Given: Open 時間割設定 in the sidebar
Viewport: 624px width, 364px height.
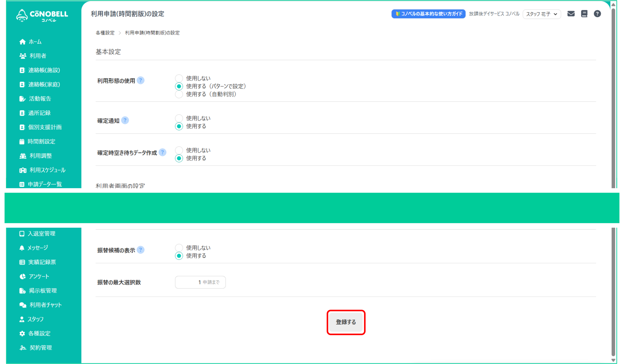Looking at the screenshot, I should 41,141.
